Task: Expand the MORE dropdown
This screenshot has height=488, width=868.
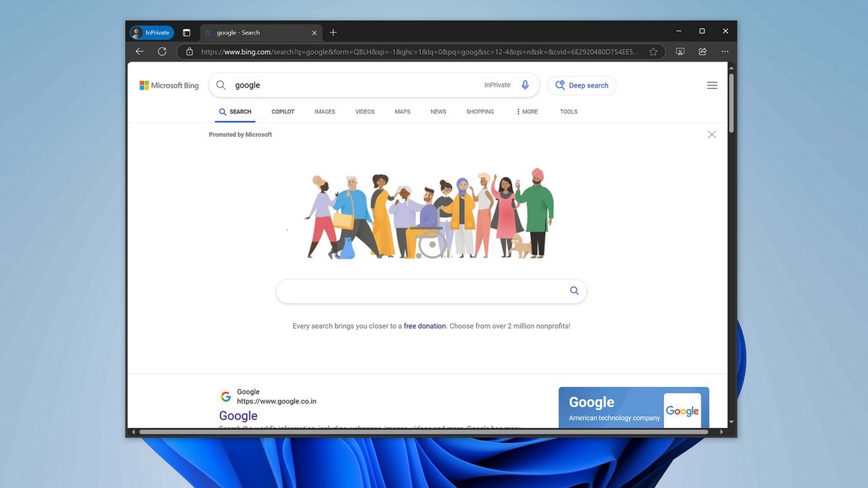Action: pyautogui.click(x=527, y=112)
